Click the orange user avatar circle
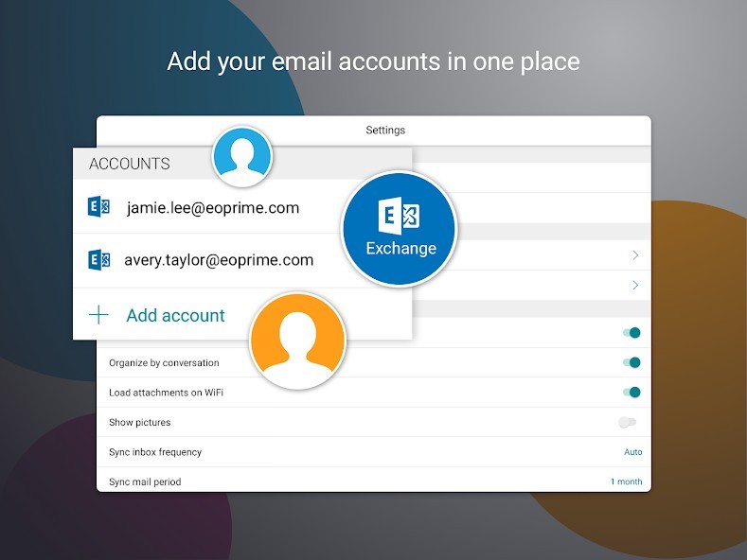Image resolution: width=747 pixels, height=560 pixels. coord(297,341)
